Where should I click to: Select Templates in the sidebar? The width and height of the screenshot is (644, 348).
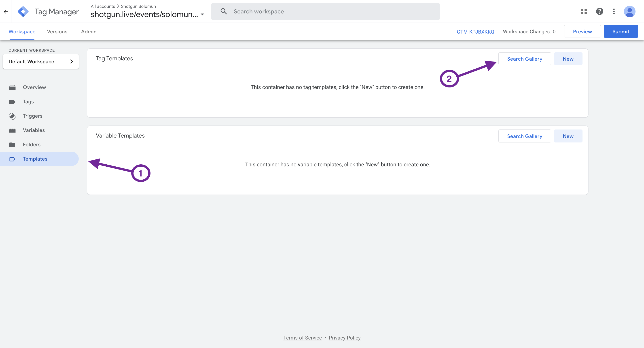point(39,159)
